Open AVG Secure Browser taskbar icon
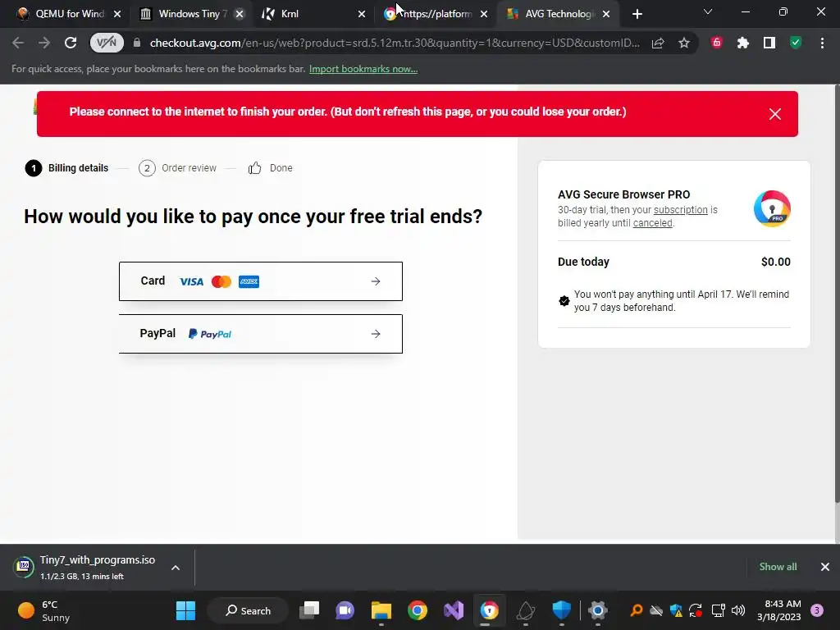 [x=489, y=610]
